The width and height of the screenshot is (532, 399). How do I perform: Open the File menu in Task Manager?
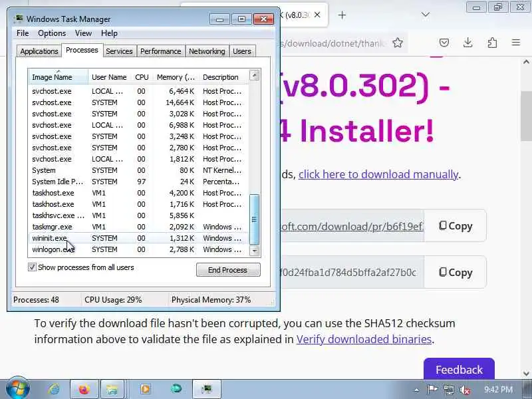click(23, 33)
